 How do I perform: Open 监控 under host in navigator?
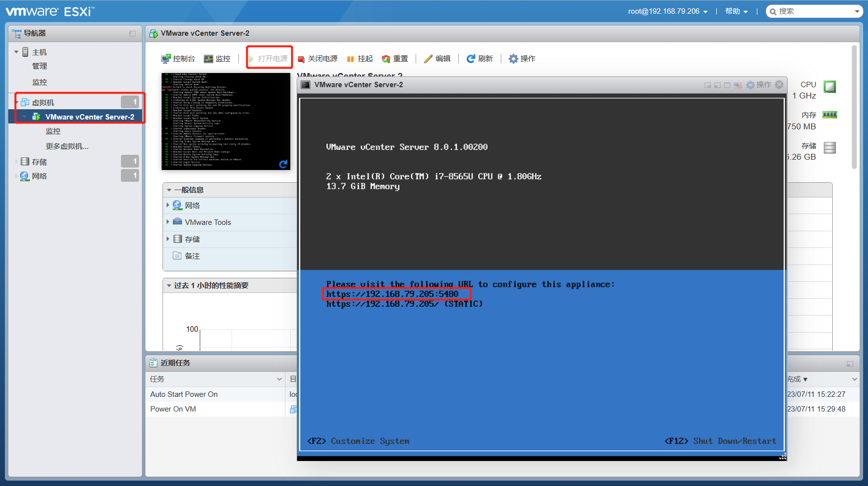(x=40, y=82)
